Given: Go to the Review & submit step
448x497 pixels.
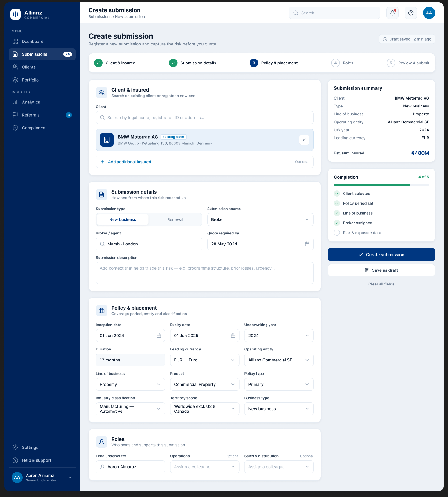Looking at the screenshot, I should click(408, 63).
